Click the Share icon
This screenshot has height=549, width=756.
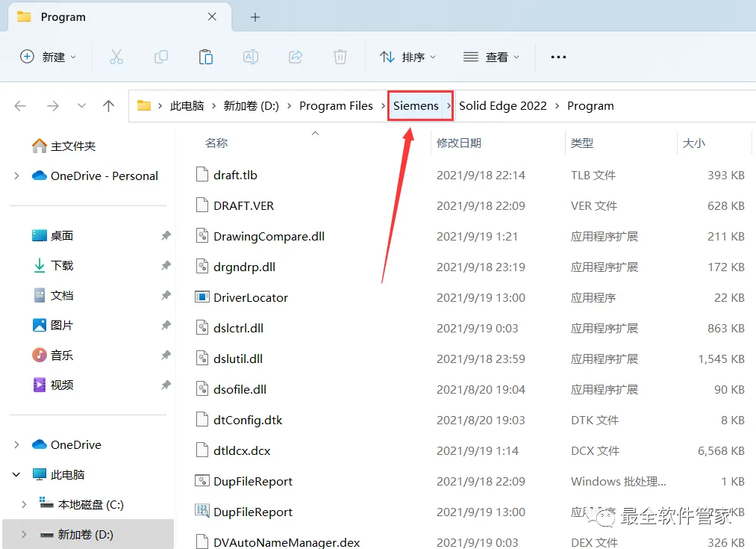pyautogui.click(x=296, y=57)
